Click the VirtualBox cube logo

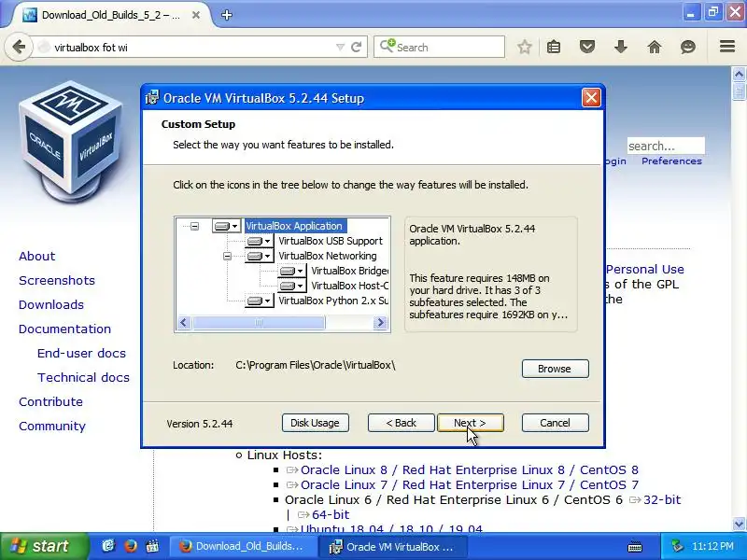pos(71,141)
